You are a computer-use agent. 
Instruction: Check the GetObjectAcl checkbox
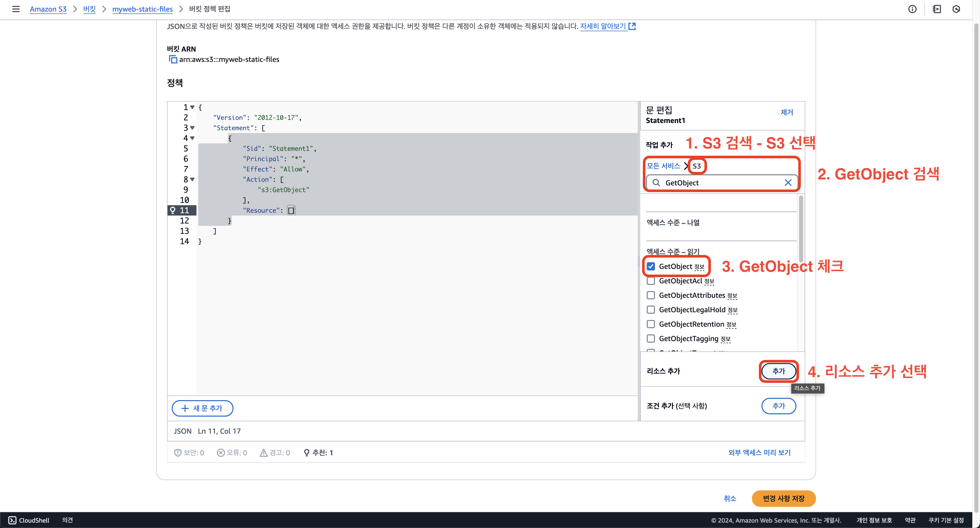651,281
